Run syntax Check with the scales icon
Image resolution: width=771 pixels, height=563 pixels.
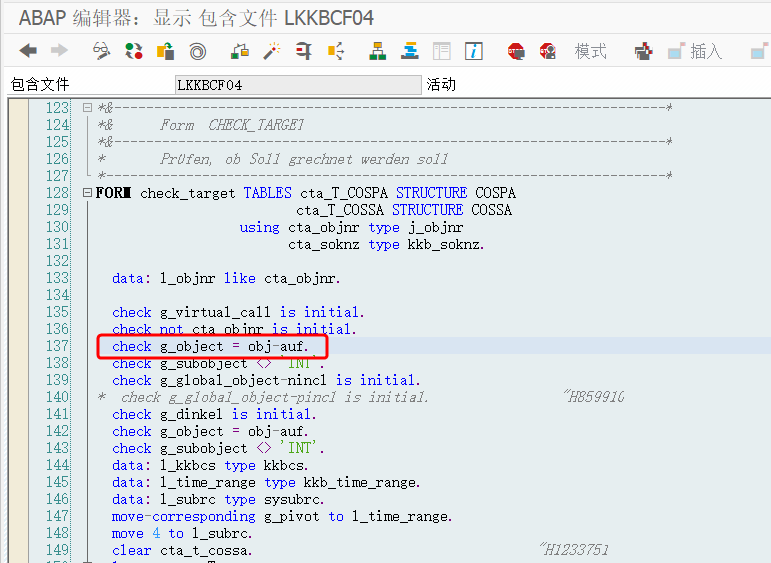pyautogui.click(x=240, y=51)
